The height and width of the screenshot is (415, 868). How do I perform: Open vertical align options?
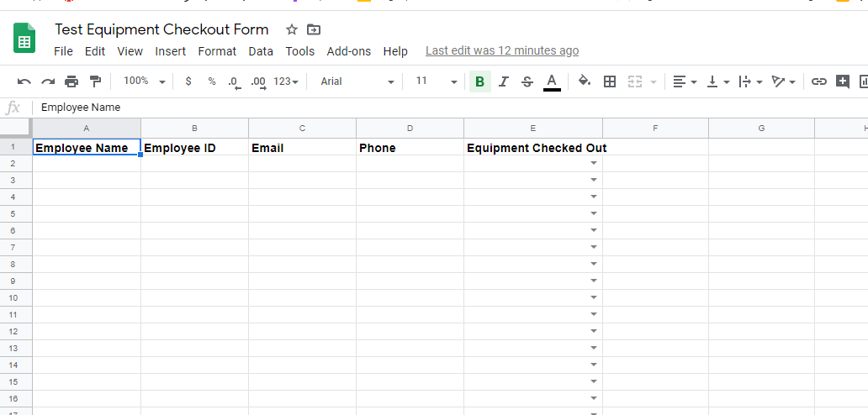(x=719, y=81)
